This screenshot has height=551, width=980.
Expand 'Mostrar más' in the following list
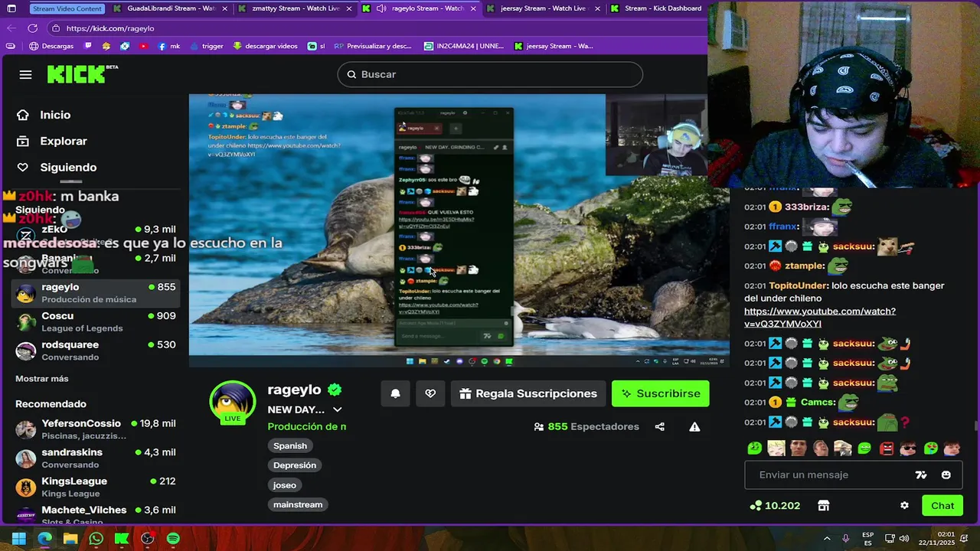pos(42,379)
